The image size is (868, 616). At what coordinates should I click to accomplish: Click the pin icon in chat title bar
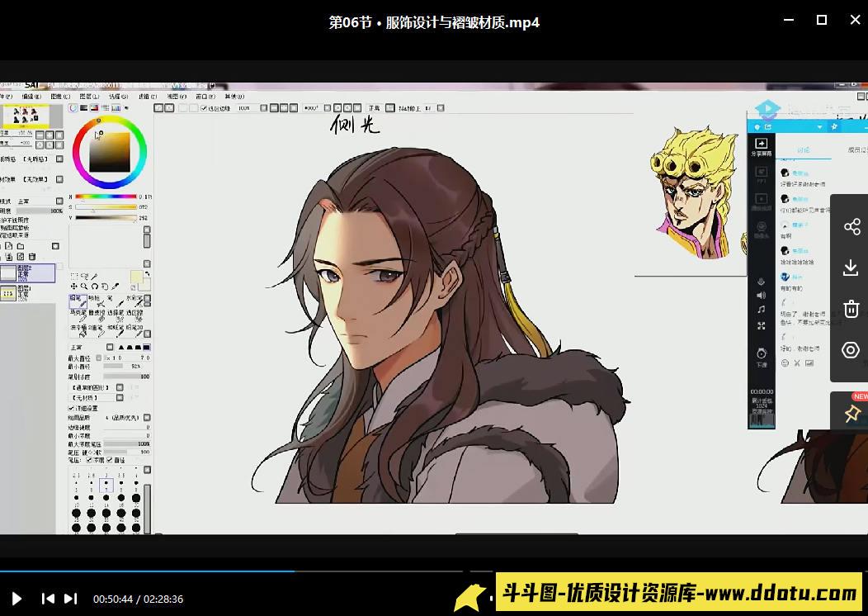(834, 127)
